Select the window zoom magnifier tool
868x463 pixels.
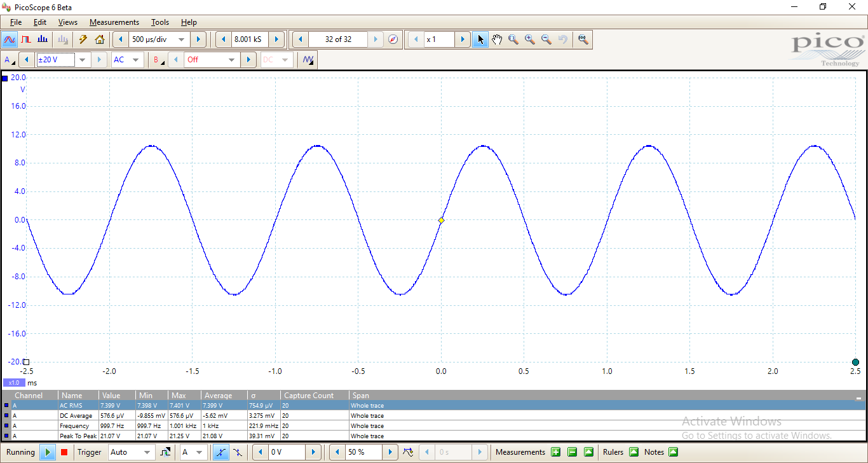click(513, 39)
